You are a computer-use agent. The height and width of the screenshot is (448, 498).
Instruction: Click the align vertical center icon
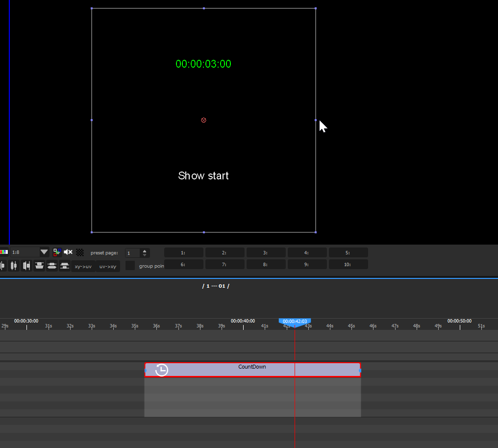click(52, 266)
